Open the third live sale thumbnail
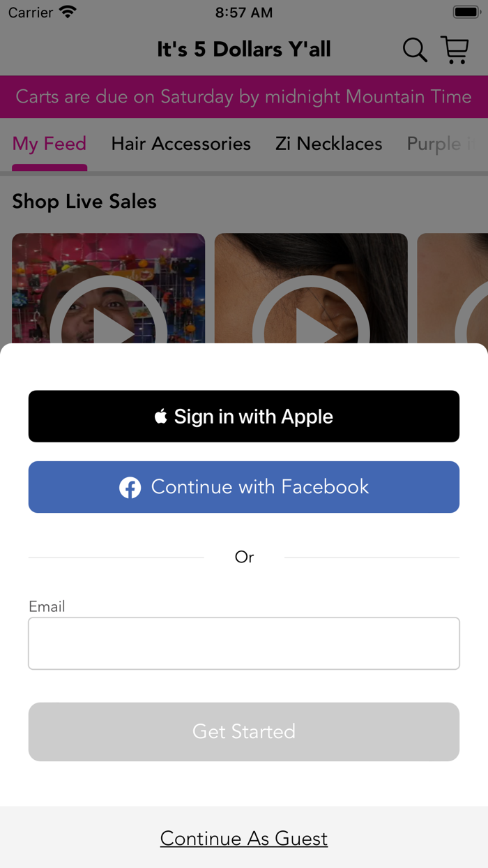The image size is (488, 868). tap(452, 288)
